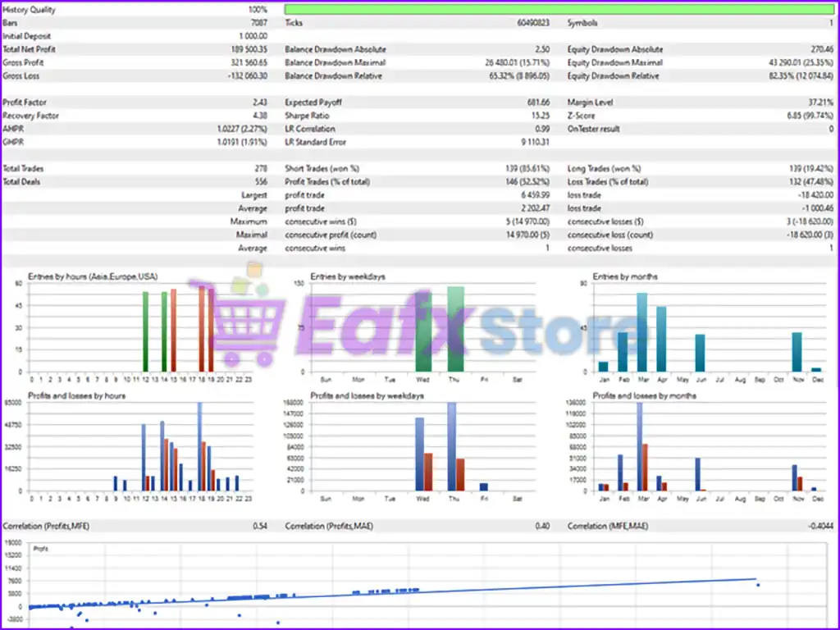Screen dimensions: 840x630
Task: Select the Recovery Factor value '4.38'
Action: [260, 116]
